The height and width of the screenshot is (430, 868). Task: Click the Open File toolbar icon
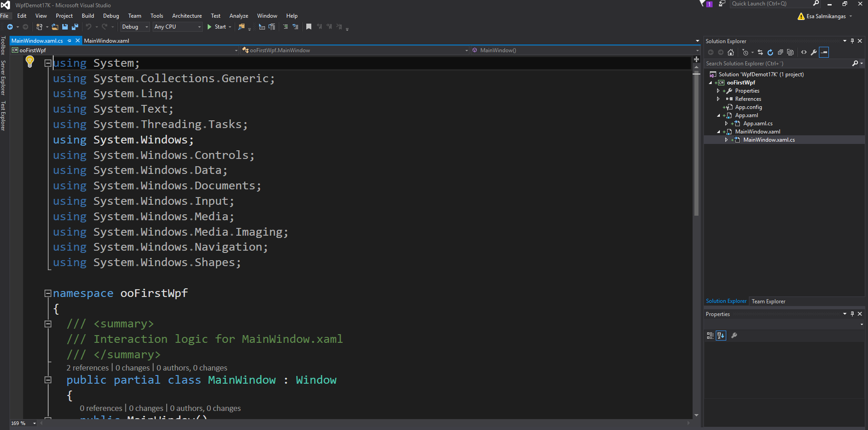coord(55,27)
